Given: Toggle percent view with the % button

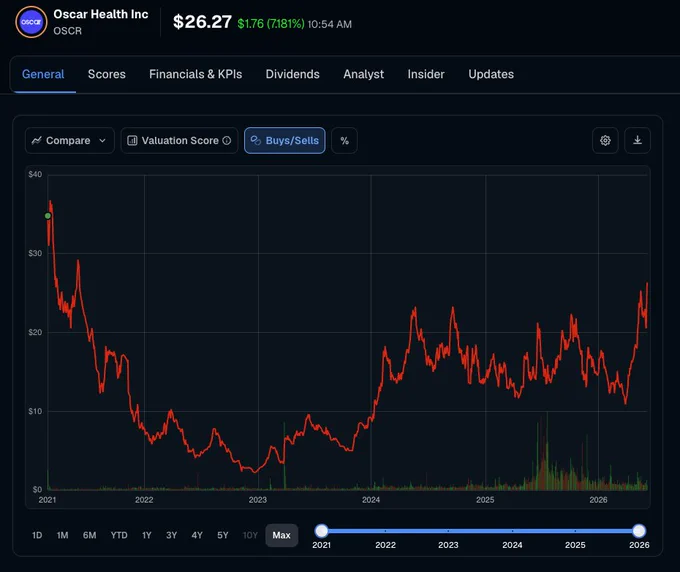Looking at the screenshot, I should pyautogui.click(x=344, y=141).
